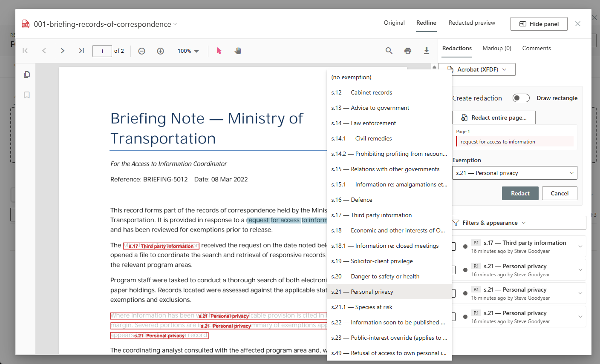Switch to Original view tab
This screenshot has height=364, width=600.
pos(394,23)
